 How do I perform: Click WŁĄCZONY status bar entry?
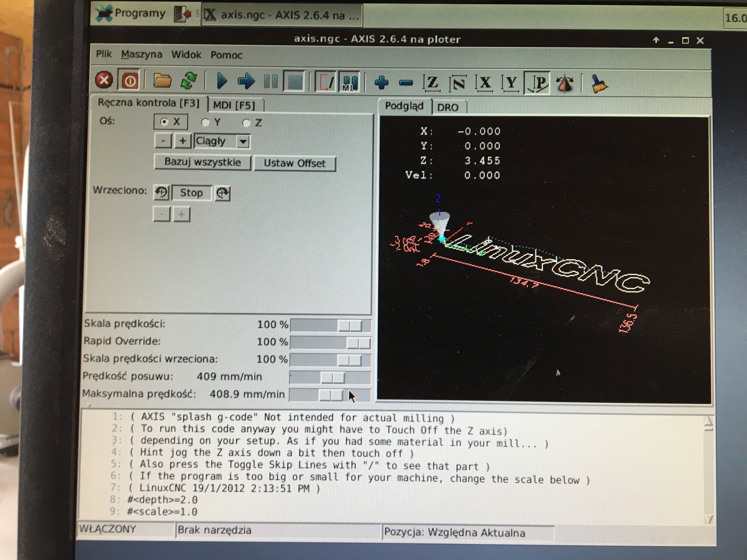pos(126,529)
